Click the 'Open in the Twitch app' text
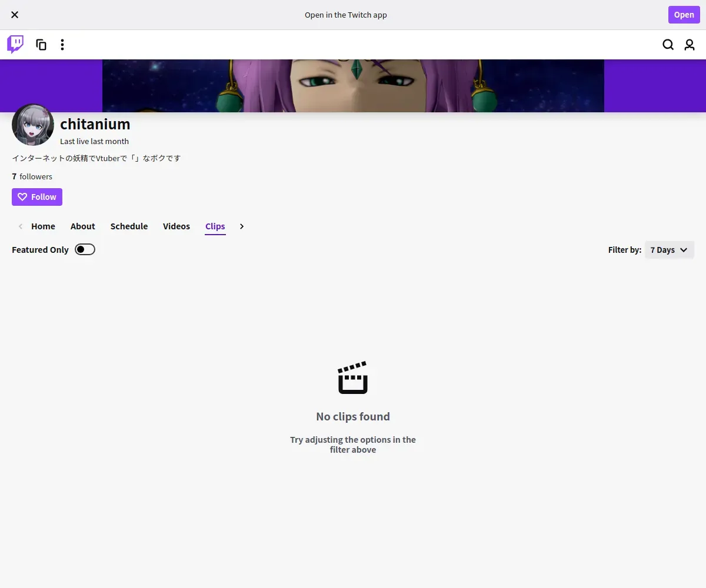706x588 pixels. coord(346,15)
